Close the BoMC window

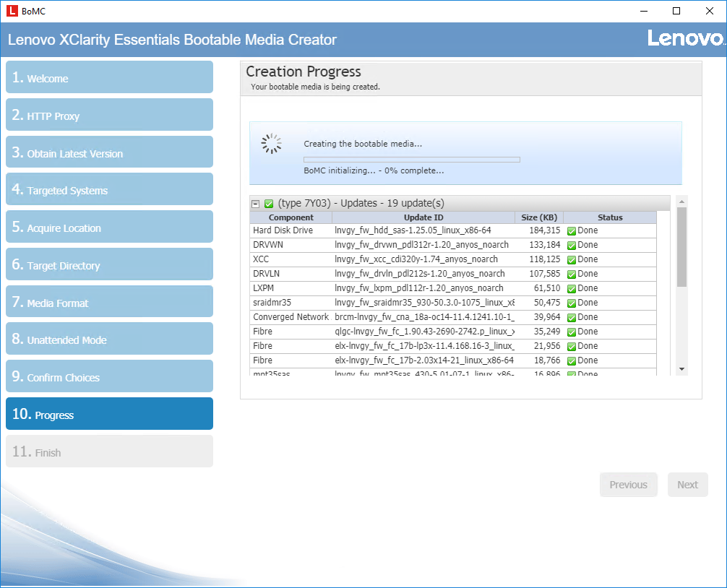coord(710,11)
